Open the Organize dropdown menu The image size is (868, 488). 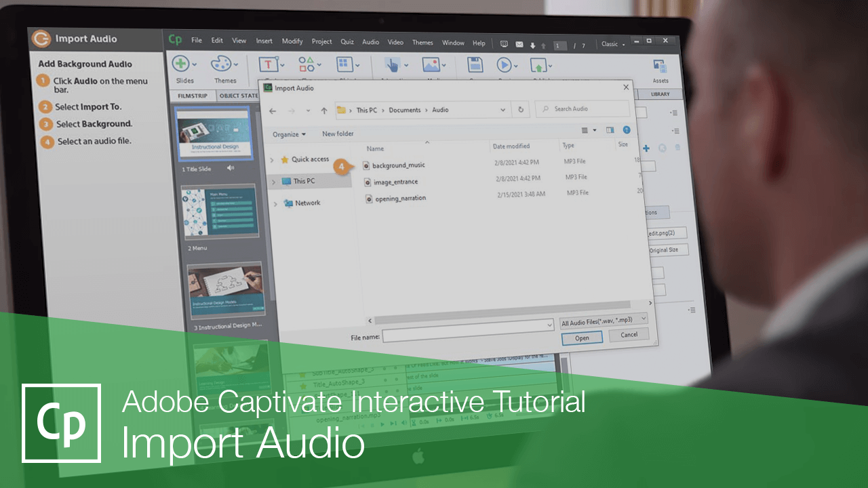(288, 134)
